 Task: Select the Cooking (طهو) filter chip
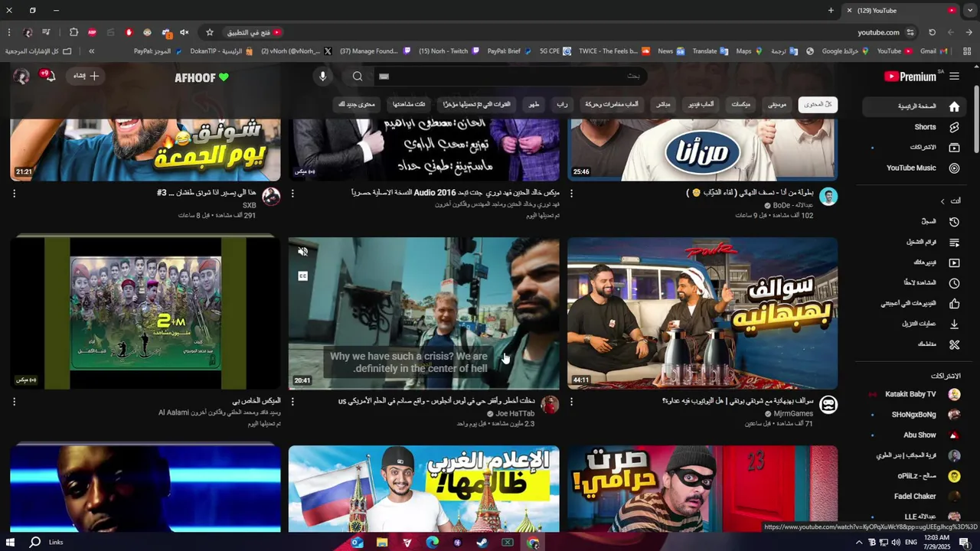pos(534,105)
